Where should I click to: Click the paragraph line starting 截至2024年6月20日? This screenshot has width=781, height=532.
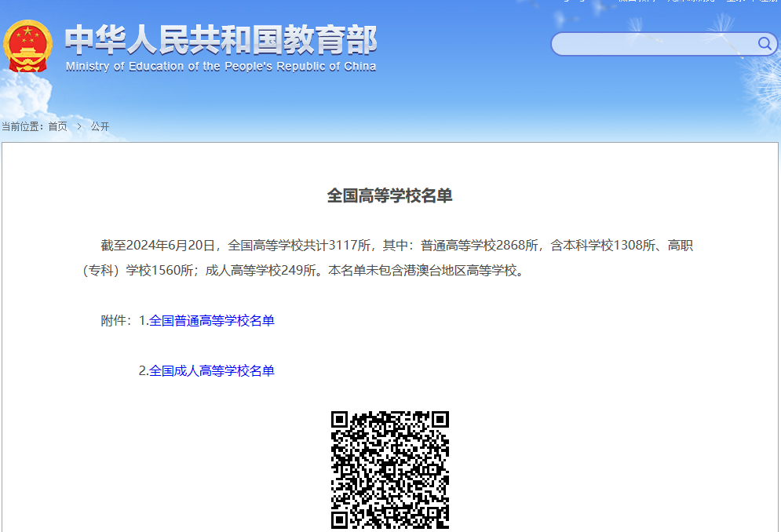(x=396, y=246)
